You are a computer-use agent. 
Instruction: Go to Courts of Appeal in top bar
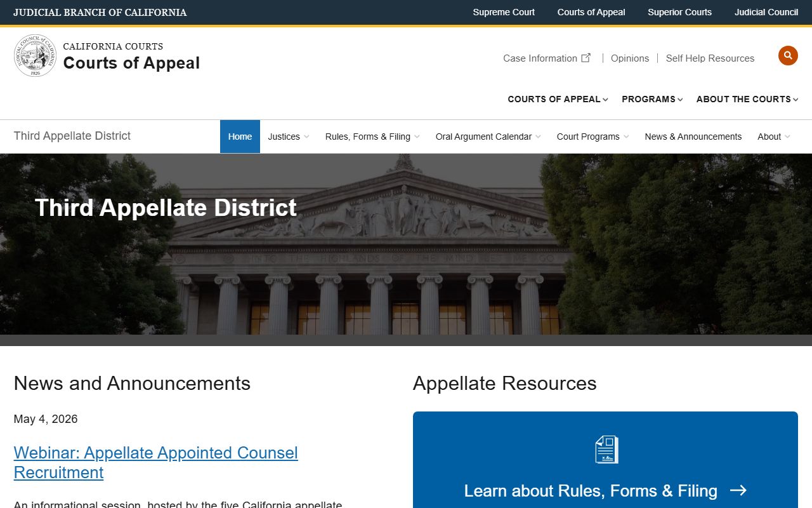pos(591,12)
